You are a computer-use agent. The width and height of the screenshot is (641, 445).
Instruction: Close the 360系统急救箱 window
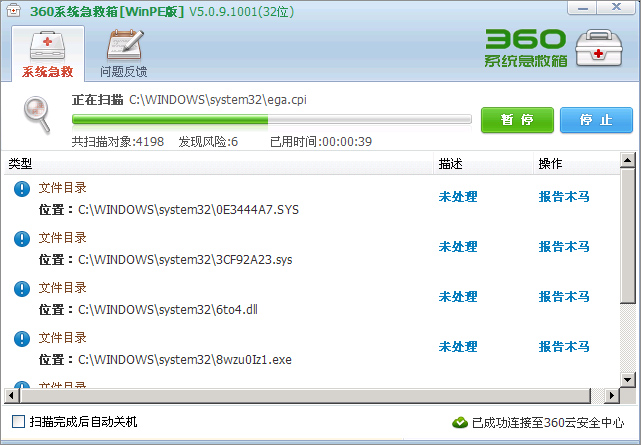pos(616,8)
